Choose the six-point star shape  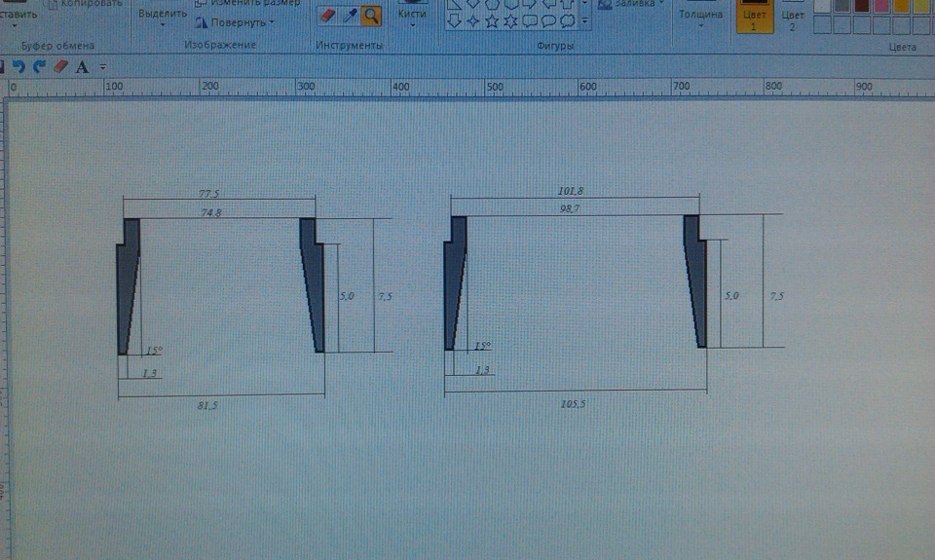(x=511, y=21)
